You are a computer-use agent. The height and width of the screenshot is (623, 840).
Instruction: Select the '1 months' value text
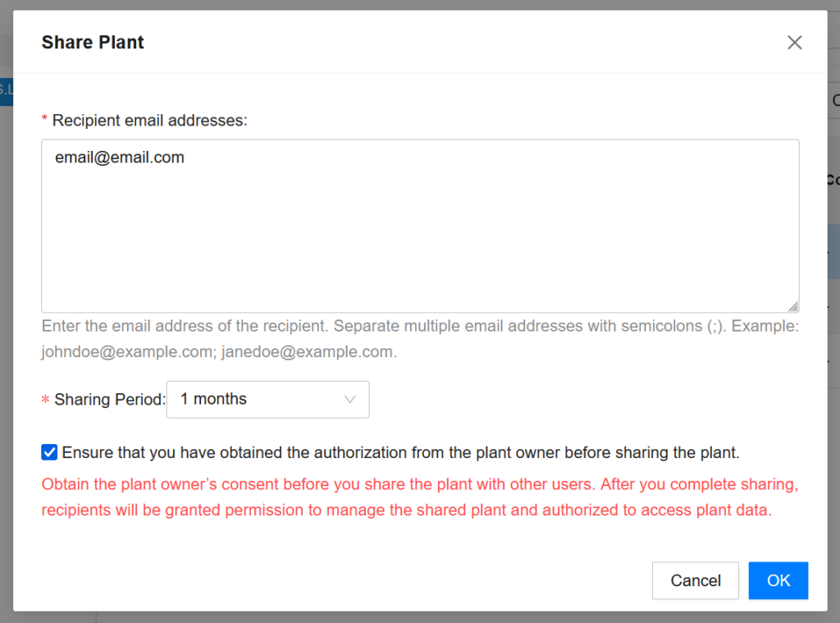click(213, 400)
